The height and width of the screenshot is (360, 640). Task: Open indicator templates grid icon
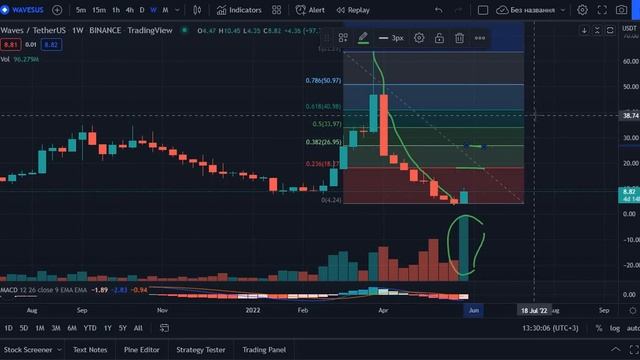pyautogui.click(x=276, y=10)
